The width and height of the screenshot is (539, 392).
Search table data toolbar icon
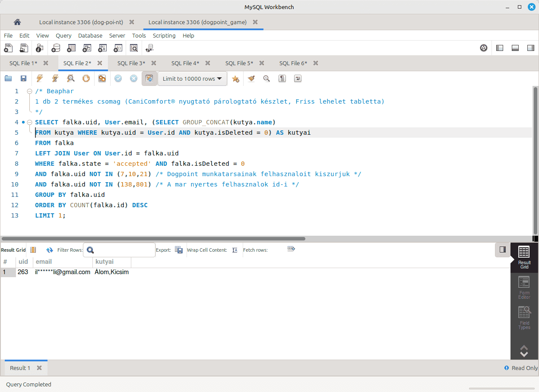[x=134, y=48]
